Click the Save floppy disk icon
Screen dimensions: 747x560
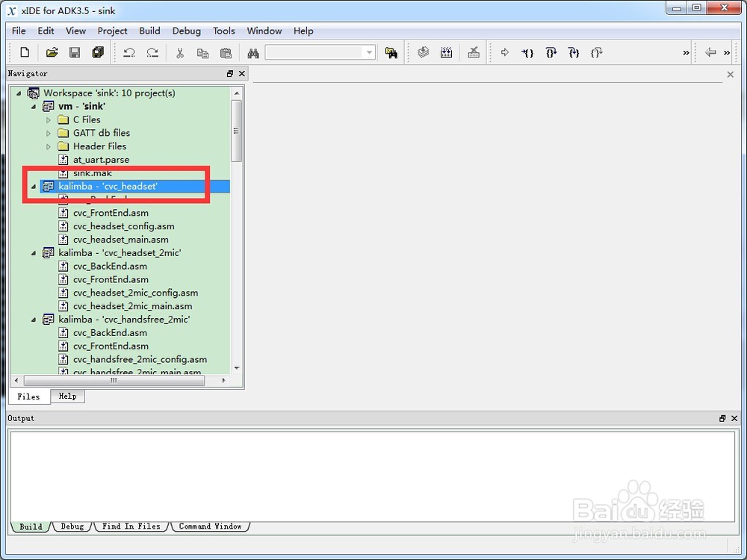(x=75, y=52)
